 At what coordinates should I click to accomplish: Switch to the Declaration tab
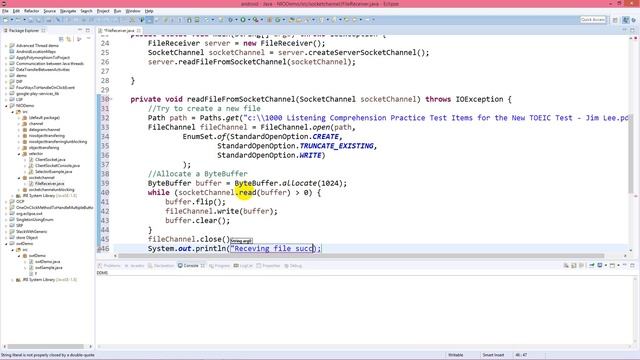coord(161,266)
